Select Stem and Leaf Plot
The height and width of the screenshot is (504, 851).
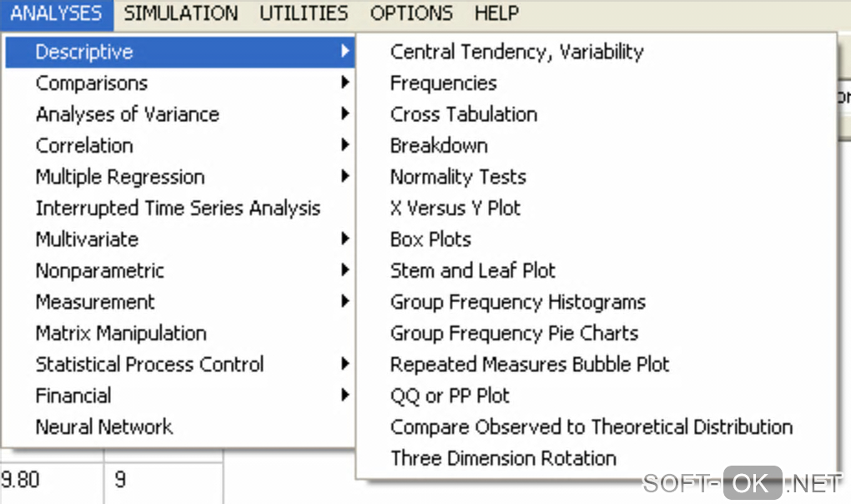[x=472, y=270]
